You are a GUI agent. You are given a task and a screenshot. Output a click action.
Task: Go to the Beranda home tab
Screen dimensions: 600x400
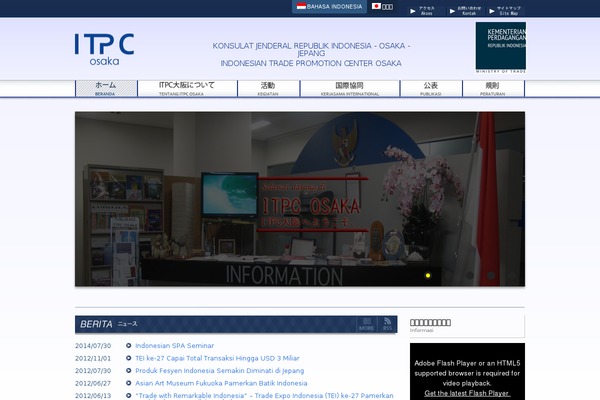click(x=106, y=88)
